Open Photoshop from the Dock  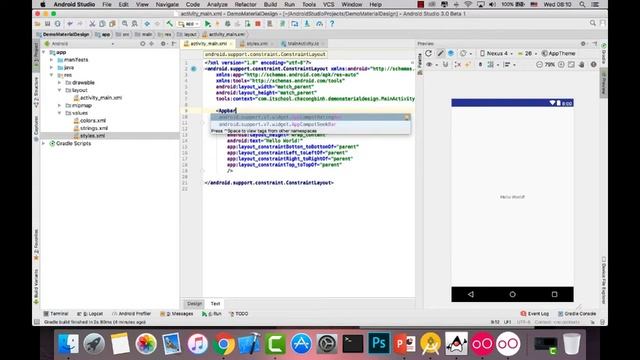point(379,344)
